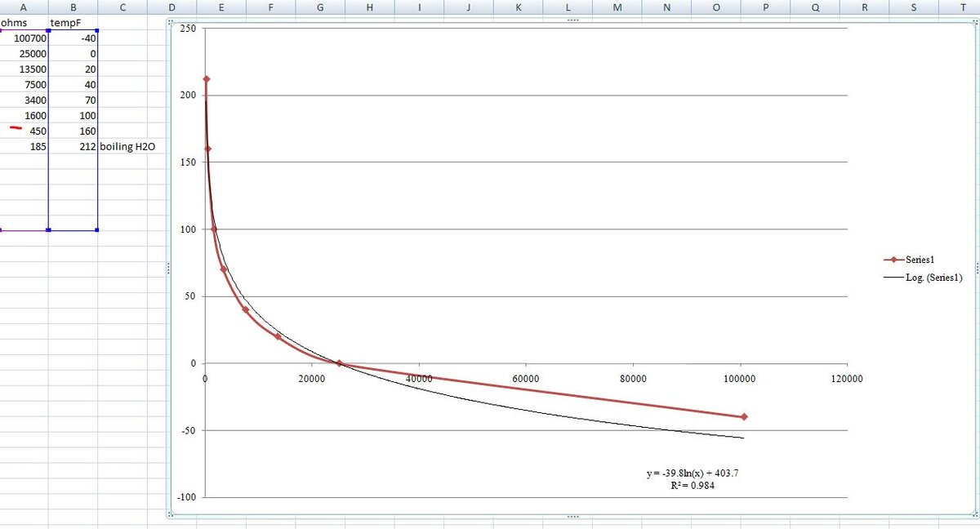Click the data marker at 212 degrees
The image size is (980, 529).
pos(206,79)
